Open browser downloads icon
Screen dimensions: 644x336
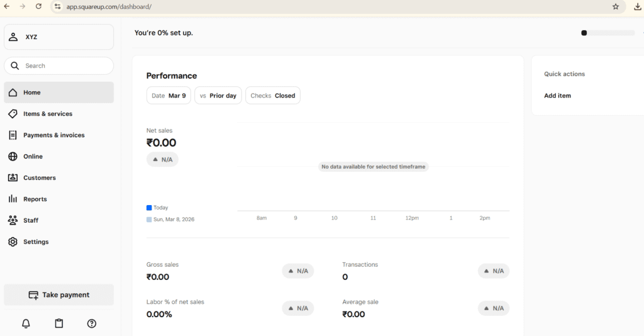pos(638,6)
